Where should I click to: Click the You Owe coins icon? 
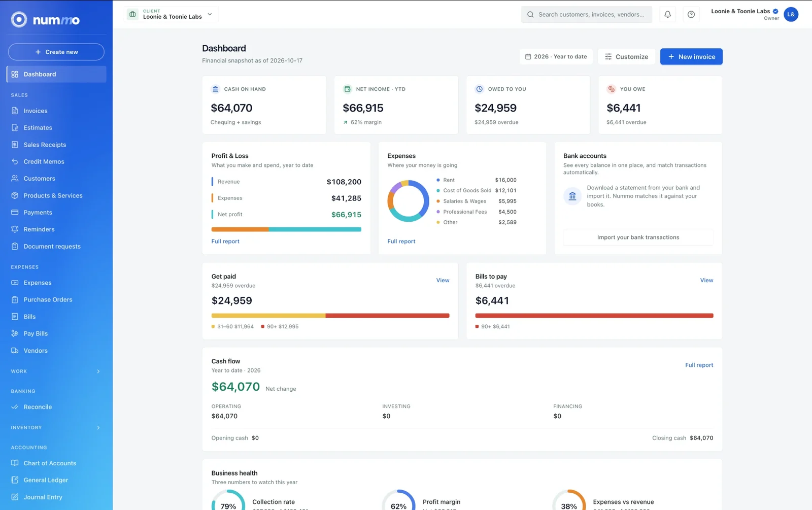[611, 89]
